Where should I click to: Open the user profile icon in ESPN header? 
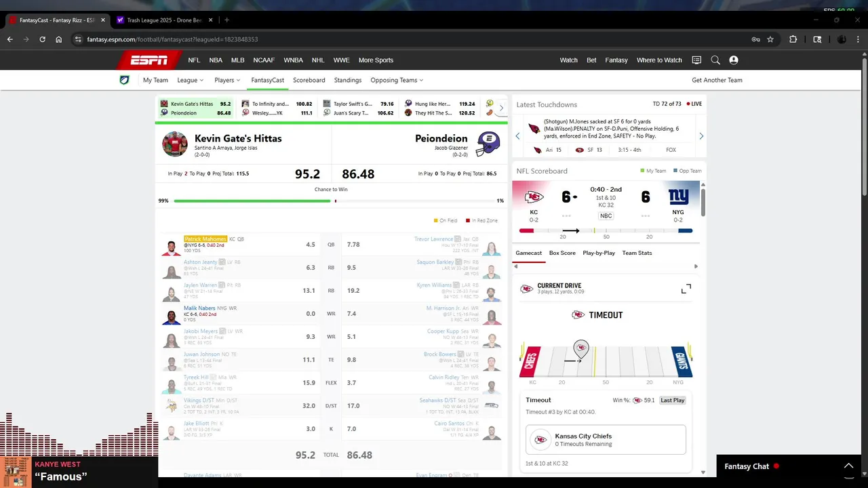(x=734, y=60)
